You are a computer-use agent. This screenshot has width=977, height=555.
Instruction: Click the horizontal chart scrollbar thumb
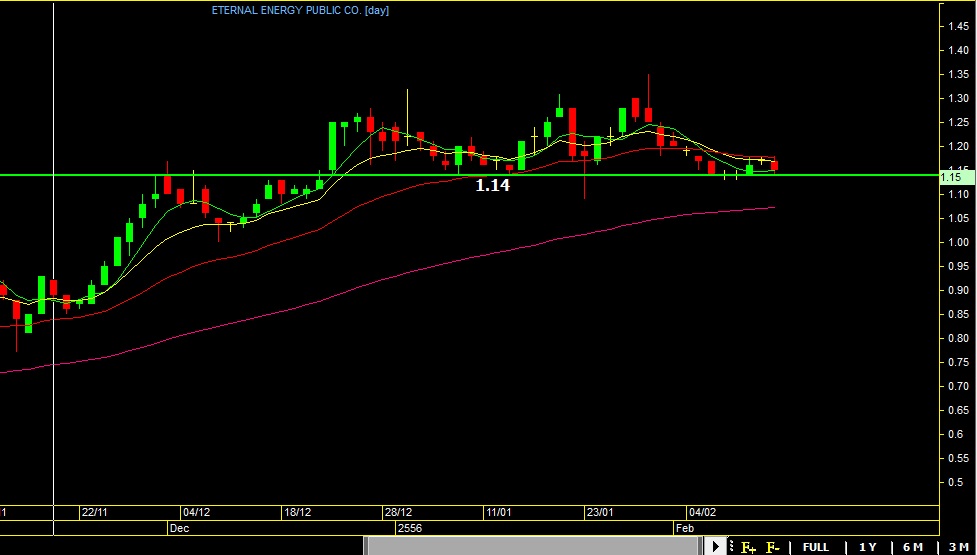535,546
